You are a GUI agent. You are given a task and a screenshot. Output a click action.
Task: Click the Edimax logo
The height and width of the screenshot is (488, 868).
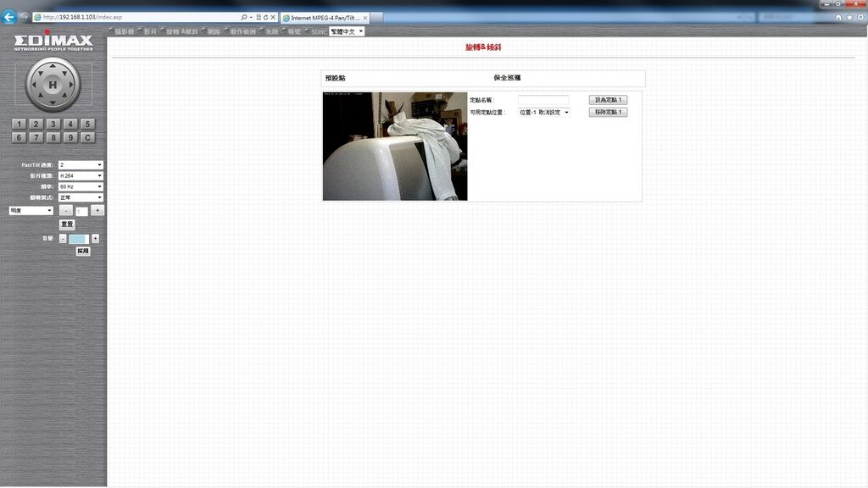pyautogui.click(x=53, y=41)
